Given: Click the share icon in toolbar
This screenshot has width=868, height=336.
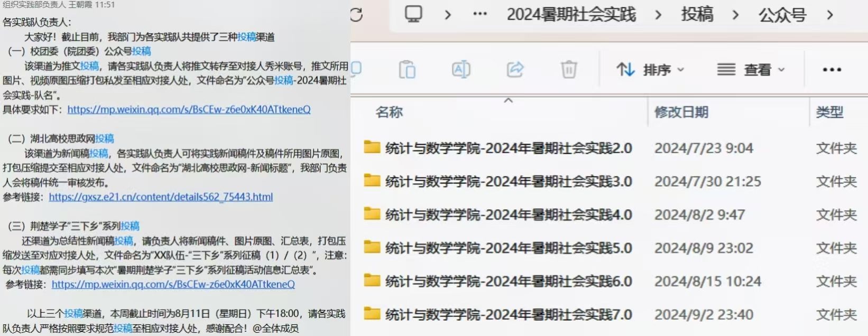Looking at the screenshot, I should [515, 70].
